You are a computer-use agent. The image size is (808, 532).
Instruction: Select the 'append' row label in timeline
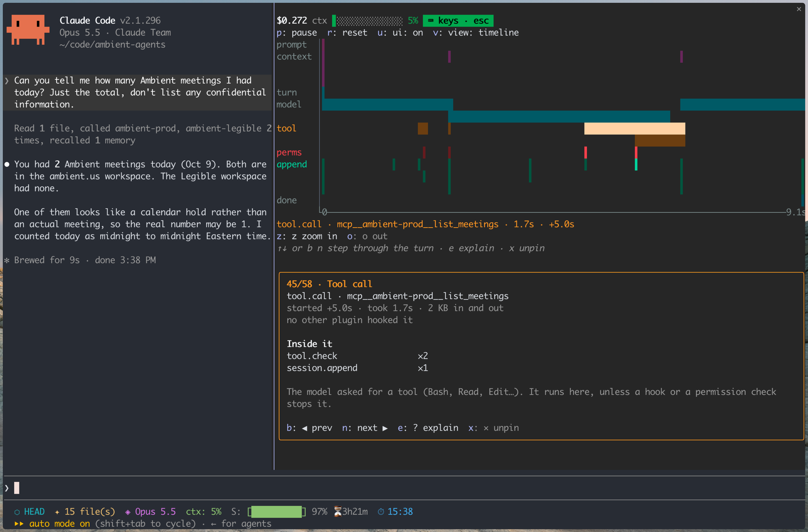292,164
